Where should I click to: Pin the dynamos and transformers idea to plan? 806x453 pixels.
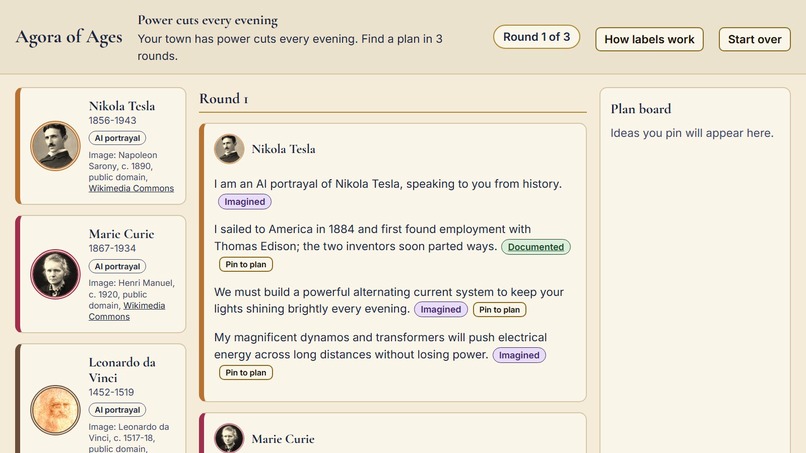[x=246, y=372]
